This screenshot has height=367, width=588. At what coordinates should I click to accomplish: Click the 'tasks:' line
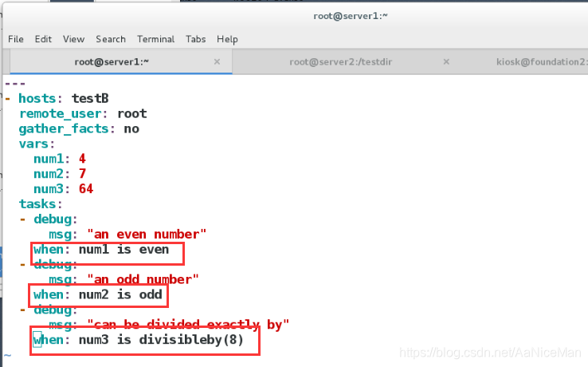click(41, 204)
